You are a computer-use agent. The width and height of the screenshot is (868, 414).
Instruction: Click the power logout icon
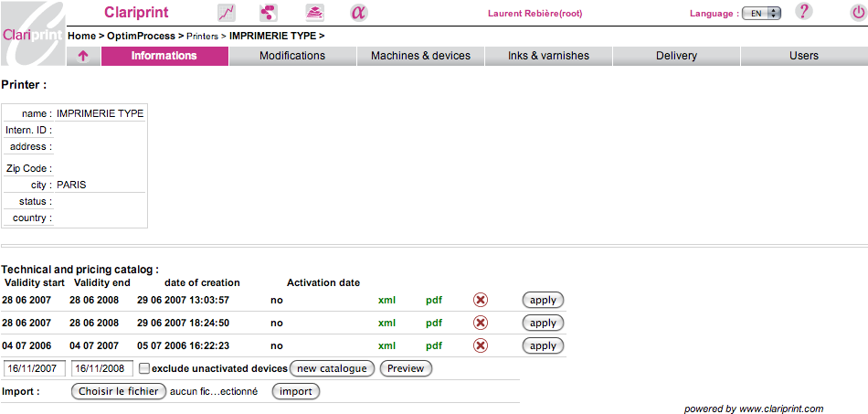point(856,13)
